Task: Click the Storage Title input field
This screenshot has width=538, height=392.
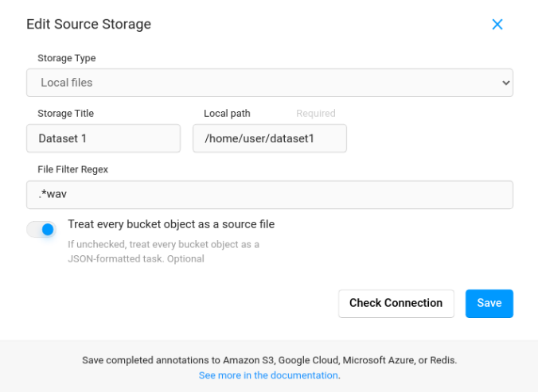Action: pyautogui.click(x=103, y=138)
